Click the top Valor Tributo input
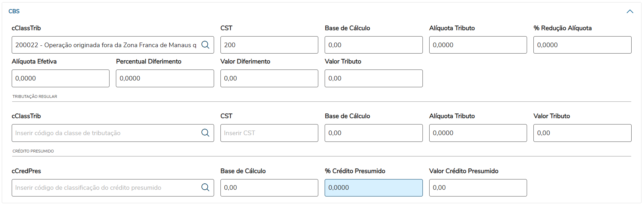The height and width of the screenshot is (205, 644). [x=373, y=78]
